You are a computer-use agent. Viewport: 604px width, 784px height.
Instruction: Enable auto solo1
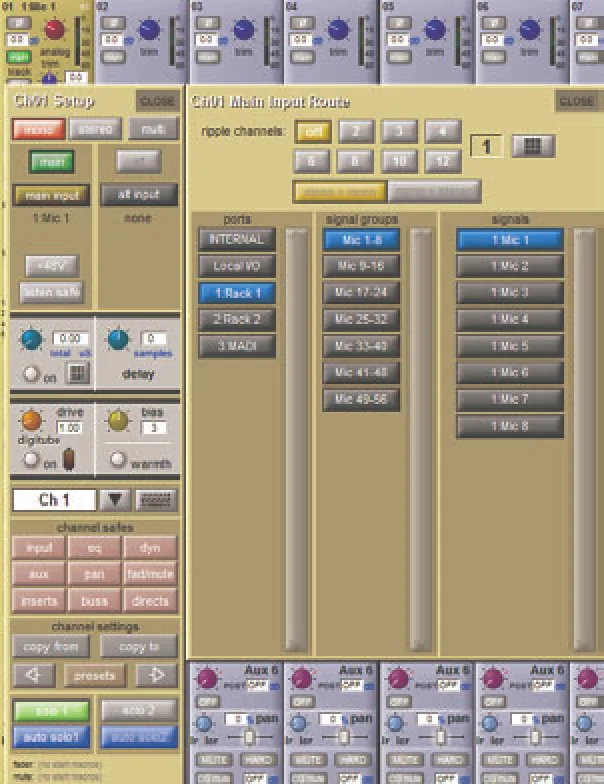(52, 737)
